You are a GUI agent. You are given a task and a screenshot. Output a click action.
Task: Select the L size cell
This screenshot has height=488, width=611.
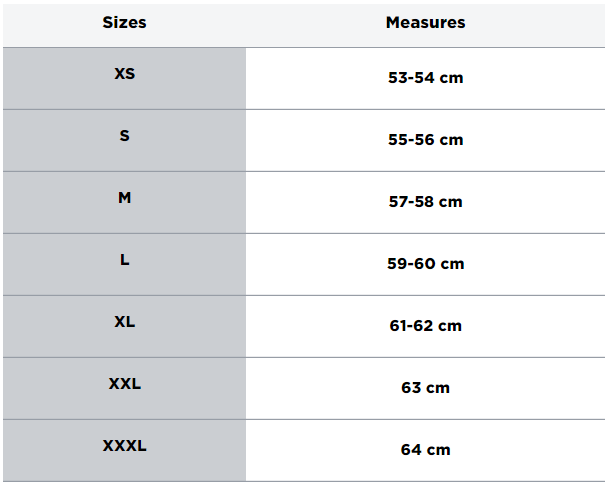tap(124, 265)
